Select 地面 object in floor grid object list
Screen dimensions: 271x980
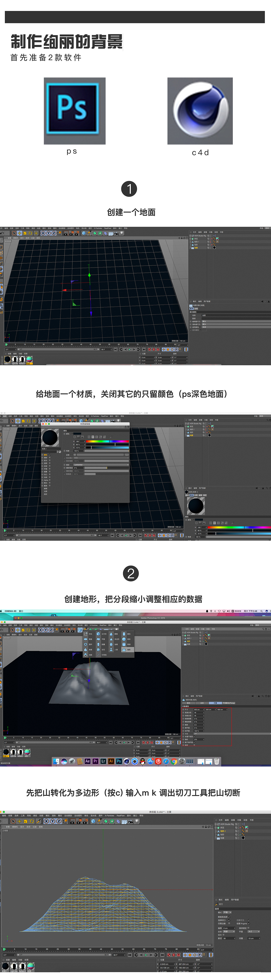(x=196, y=248)
